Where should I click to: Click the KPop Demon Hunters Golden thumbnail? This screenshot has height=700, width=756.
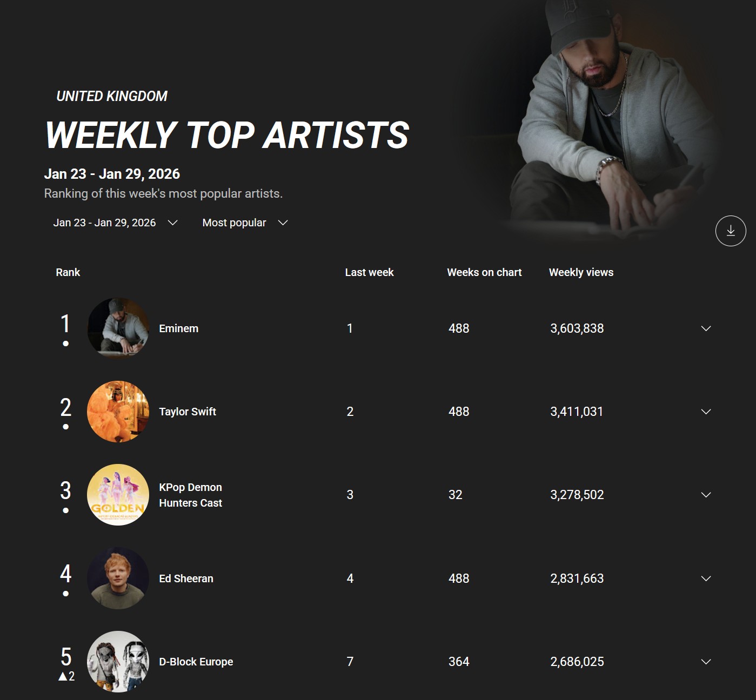click(x=118, y=495)
